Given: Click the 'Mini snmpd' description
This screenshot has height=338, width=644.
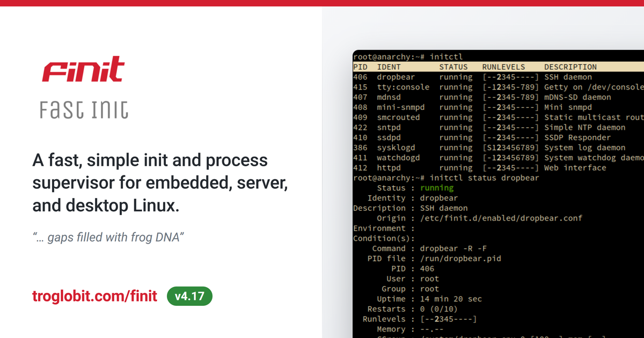Looking at the screenshot, I should point(568,107).
